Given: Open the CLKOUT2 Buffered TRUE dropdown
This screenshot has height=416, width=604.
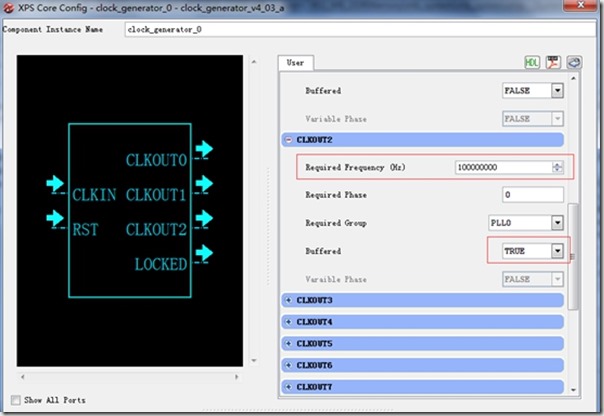Looking at the screenshot, I should point(557,251).
